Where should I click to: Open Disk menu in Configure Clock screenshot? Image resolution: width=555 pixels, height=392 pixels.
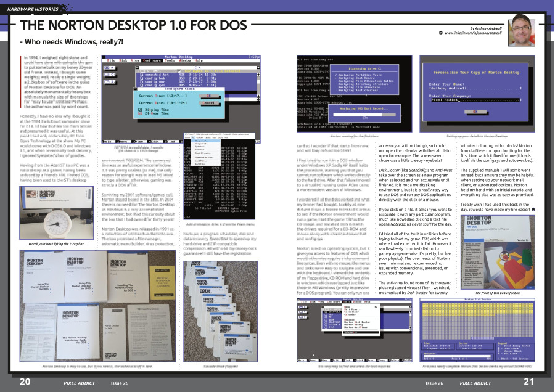123,60
